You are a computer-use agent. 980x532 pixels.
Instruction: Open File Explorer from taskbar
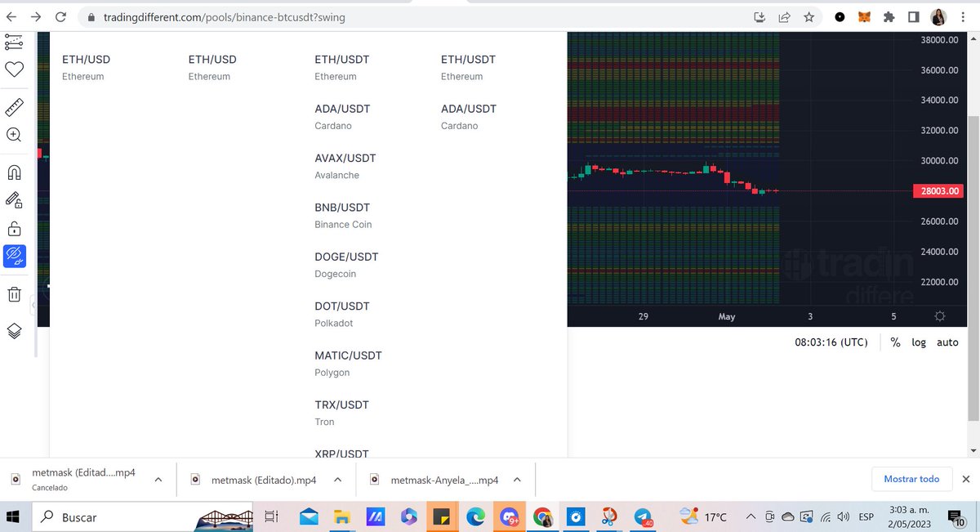click(x=342, y=516)
